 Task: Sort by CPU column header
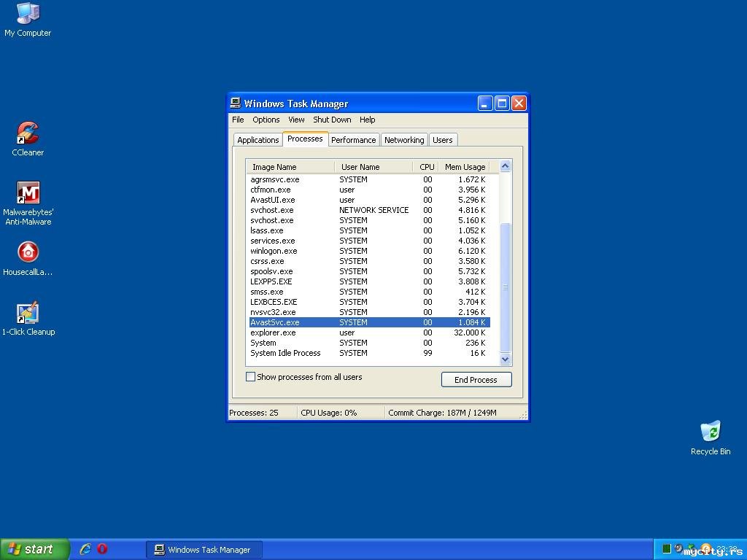pos(426,167)
